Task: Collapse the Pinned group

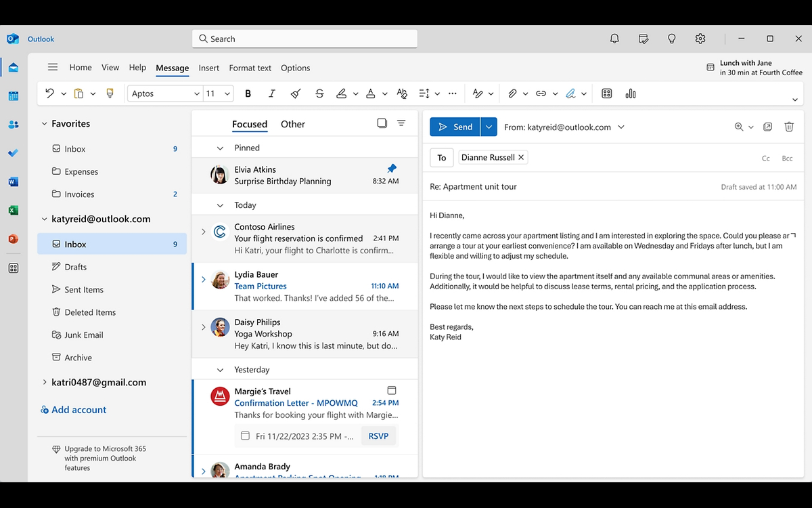Action: pos(220,148)
